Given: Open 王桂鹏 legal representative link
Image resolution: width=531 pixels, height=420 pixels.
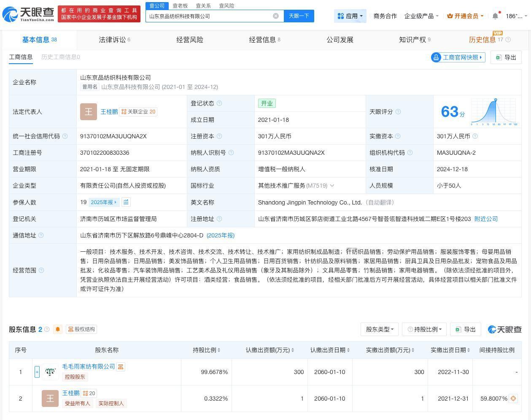Looking at the screenshot, I should 109,112.
